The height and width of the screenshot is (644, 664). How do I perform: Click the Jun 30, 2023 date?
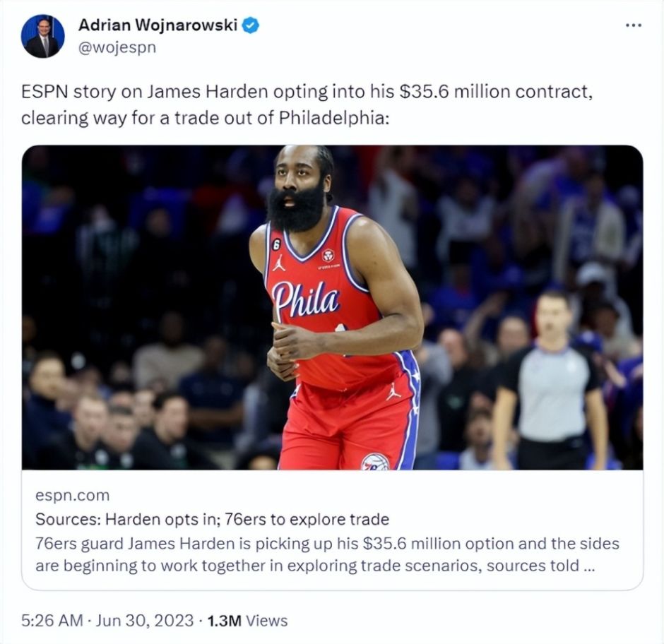click(145, 621)
